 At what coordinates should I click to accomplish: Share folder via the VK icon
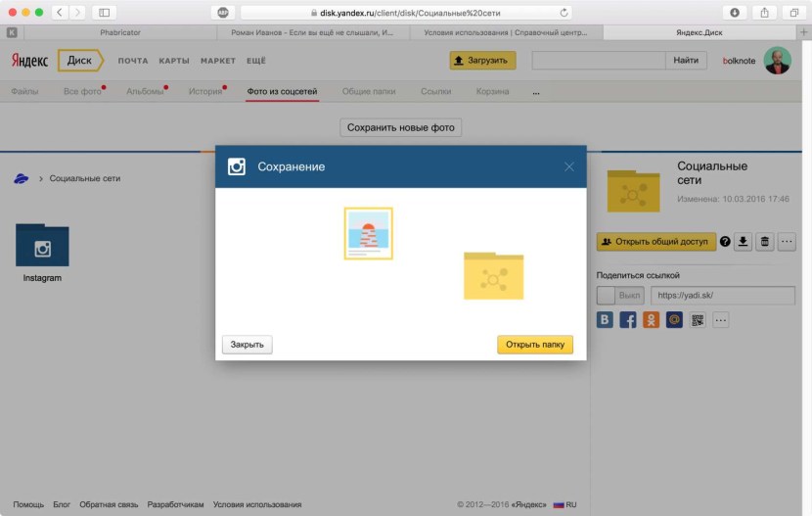[x=606, y=320]
